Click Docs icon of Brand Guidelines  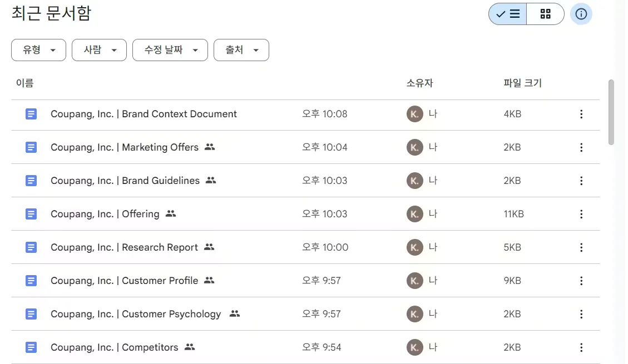click(31, 181)
